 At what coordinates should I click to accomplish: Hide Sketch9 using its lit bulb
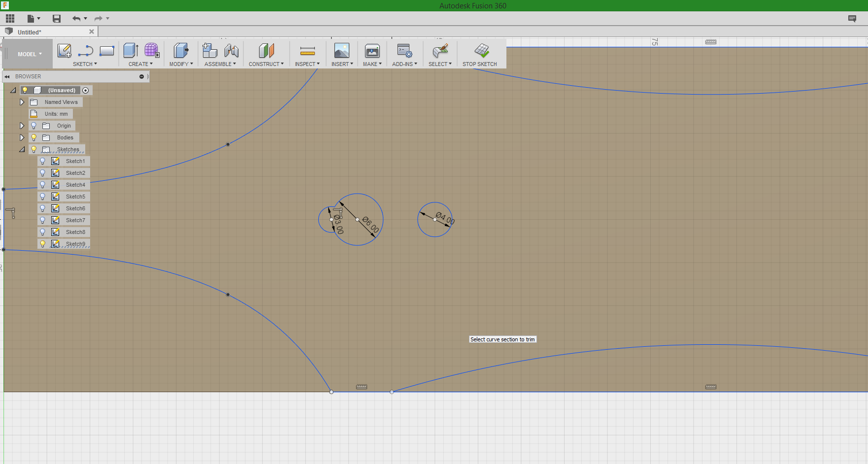click(43, 244)
